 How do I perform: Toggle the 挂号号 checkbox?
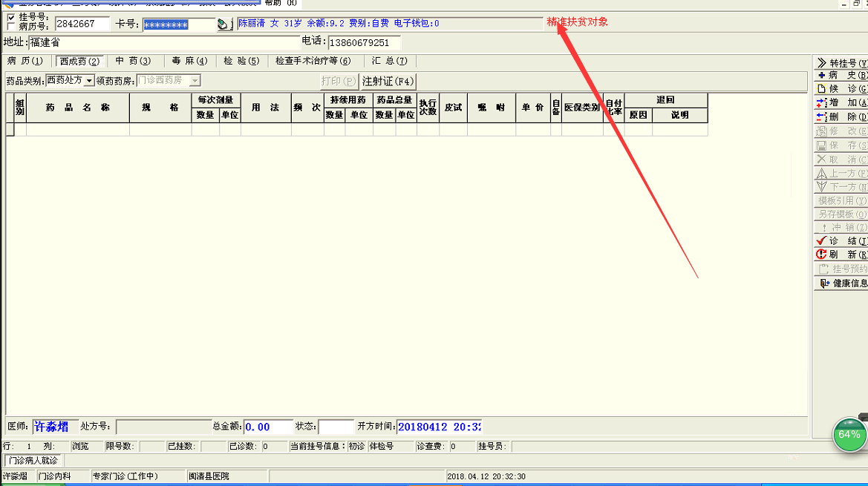pos(10,17)
